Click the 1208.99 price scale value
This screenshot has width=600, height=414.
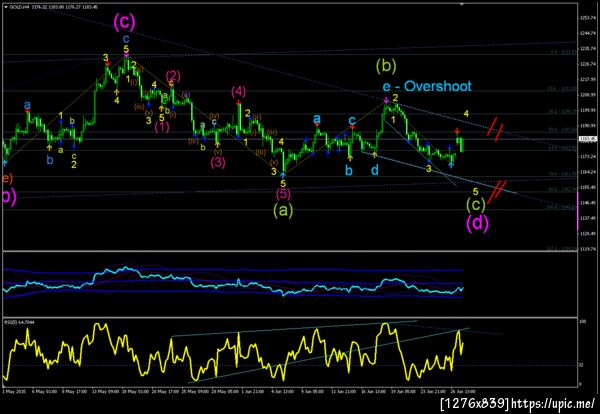[587, 95]
